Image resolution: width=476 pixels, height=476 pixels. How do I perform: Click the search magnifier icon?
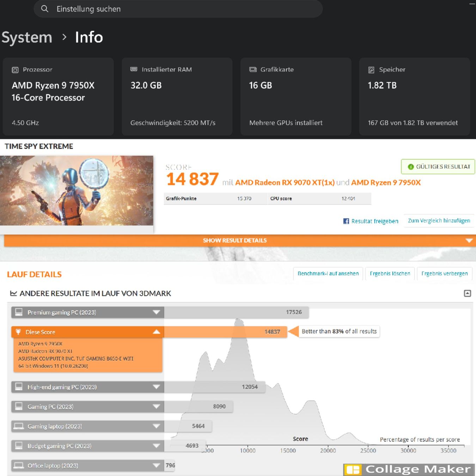click(x=44, y=9)
